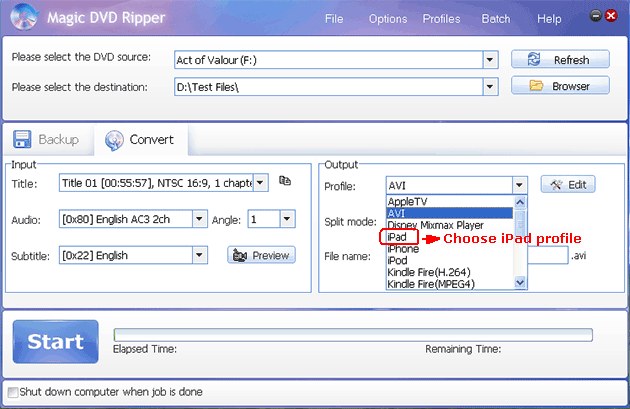Image resolution: width=630 pixels, height=409 pixels.
Task: Open the Profiles menu
Action: tap(441, 19)
